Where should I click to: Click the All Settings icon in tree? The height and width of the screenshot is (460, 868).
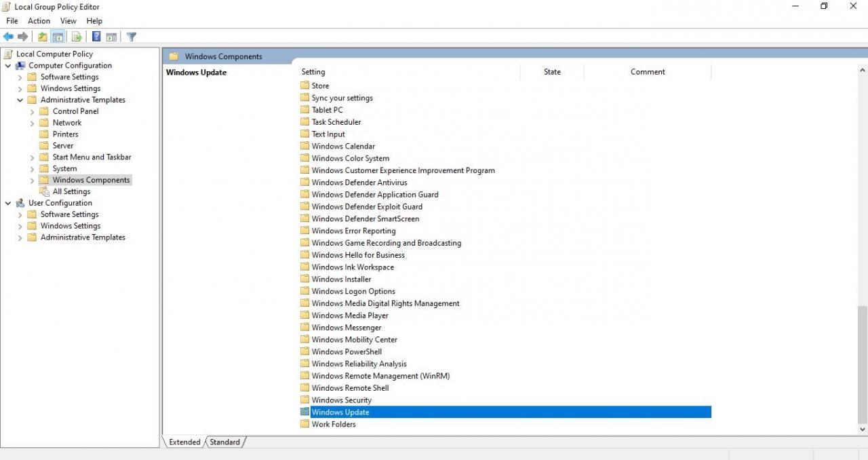[x=45, y=191]
